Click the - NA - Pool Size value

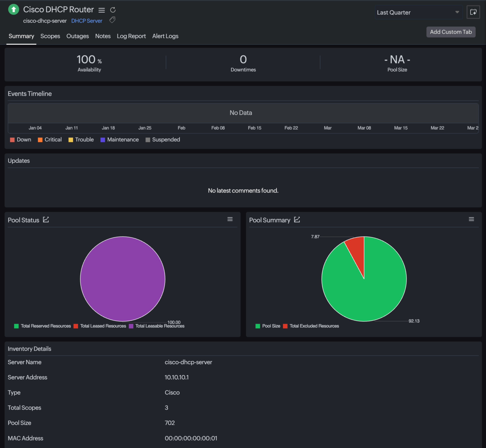(x=397, y=60)
